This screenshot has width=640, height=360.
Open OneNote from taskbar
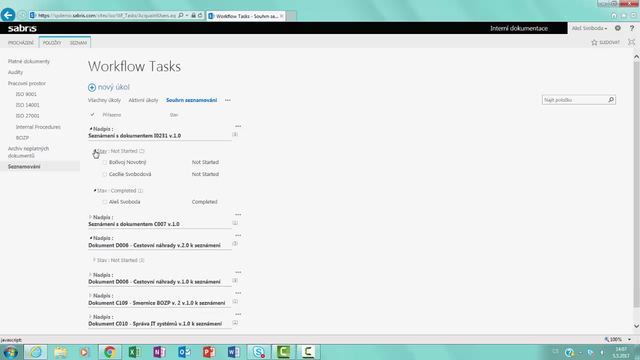click(x=160, y=352)
